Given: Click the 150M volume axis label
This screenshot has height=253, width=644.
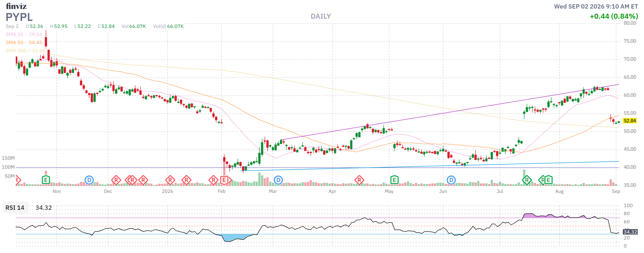Looking at the screenshot, I should click(8, 158).
